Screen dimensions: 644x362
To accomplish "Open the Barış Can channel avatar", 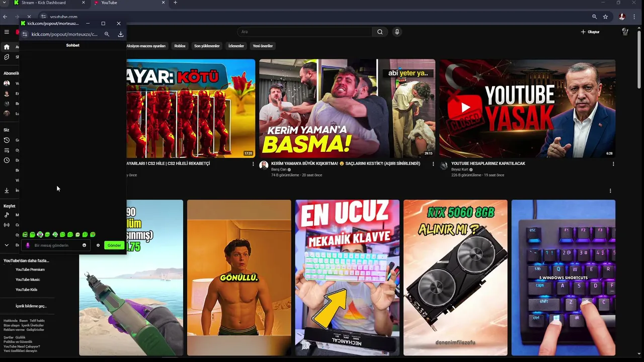I will pyautogui.click(x=264, y=165).
